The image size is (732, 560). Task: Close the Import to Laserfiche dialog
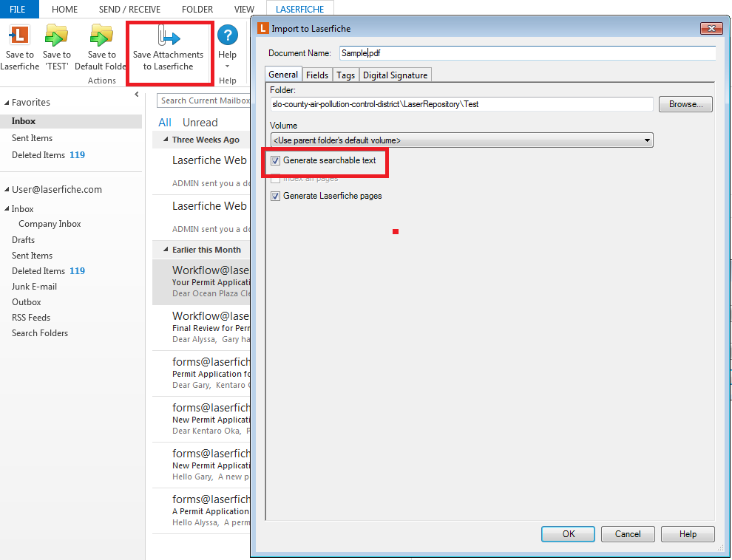[x=711, y=28]
